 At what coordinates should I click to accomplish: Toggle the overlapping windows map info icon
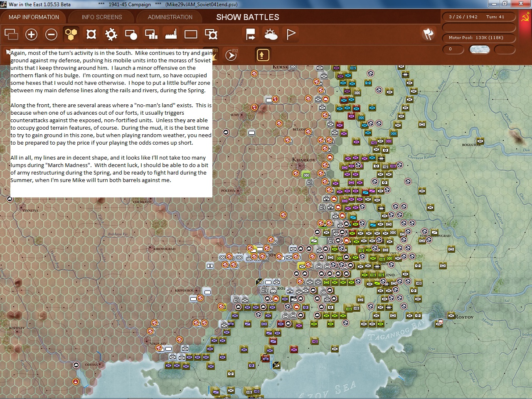[x=11, y=34]
